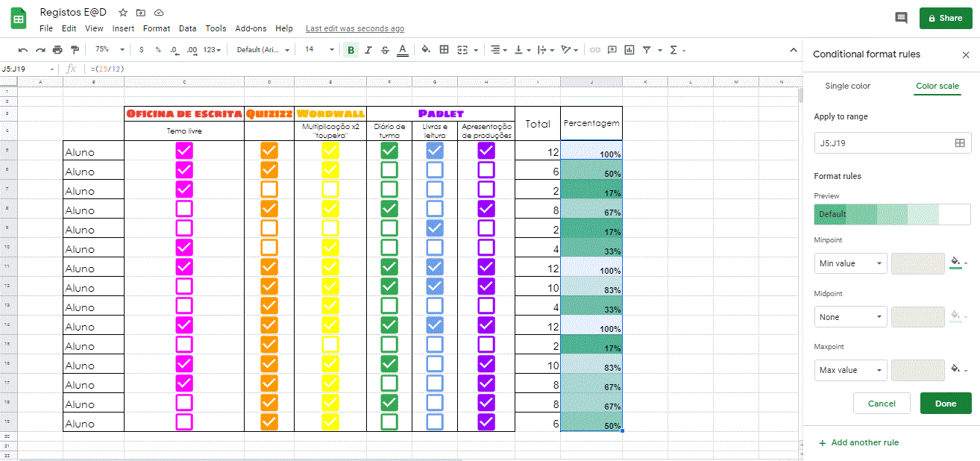Open Maxpoint Max value dropdown

(850, 370)
